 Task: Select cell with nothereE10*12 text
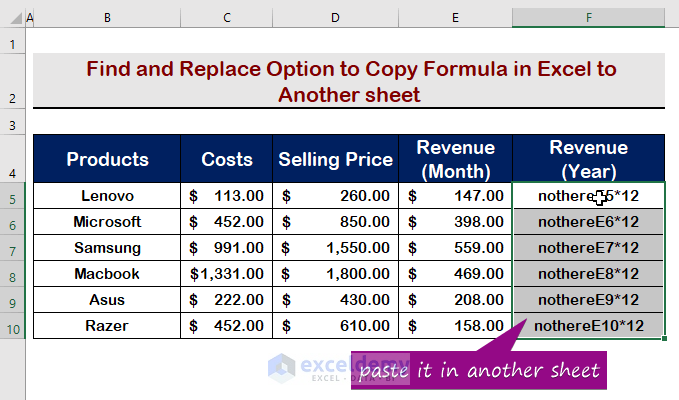(x=588, y=326)
